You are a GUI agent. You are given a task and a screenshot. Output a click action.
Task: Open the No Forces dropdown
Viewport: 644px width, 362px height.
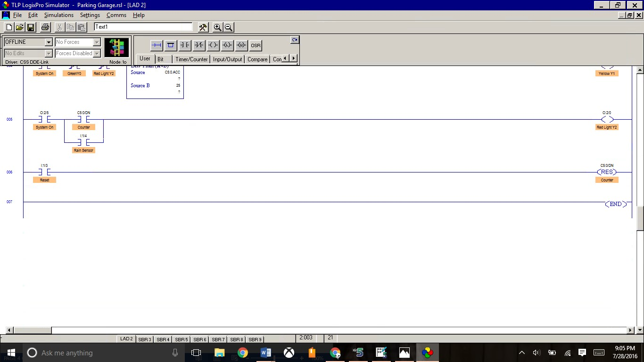coord(97,42)
